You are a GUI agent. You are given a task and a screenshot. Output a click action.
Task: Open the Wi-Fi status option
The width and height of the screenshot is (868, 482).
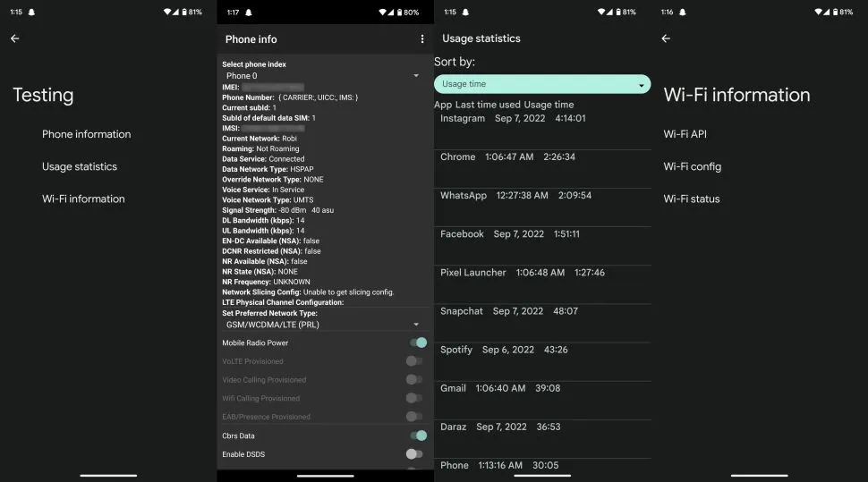click(x=692, y=199)
